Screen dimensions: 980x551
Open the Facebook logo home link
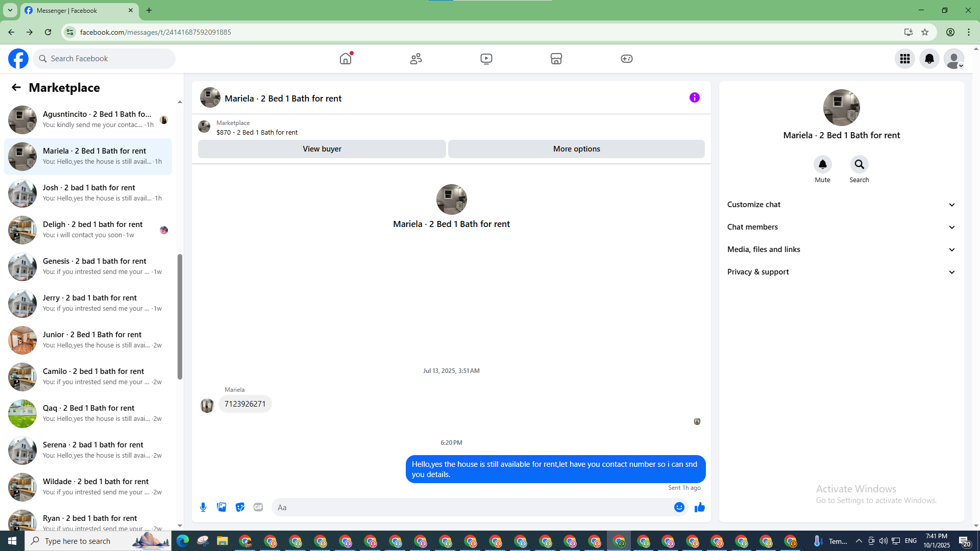(x=18, y=59)
